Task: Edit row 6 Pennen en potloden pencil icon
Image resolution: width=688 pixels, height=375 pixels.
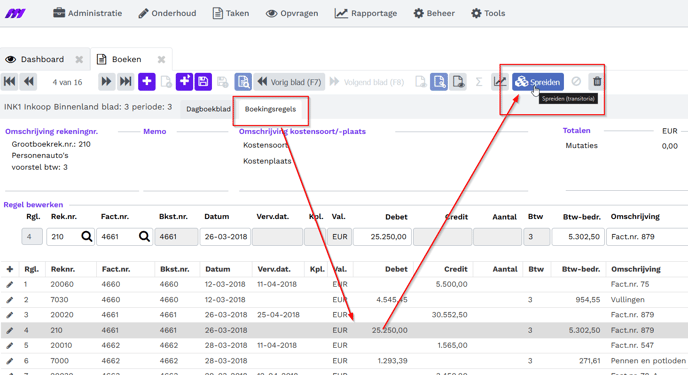Action: pyautogui.click(x=10, y=361)
